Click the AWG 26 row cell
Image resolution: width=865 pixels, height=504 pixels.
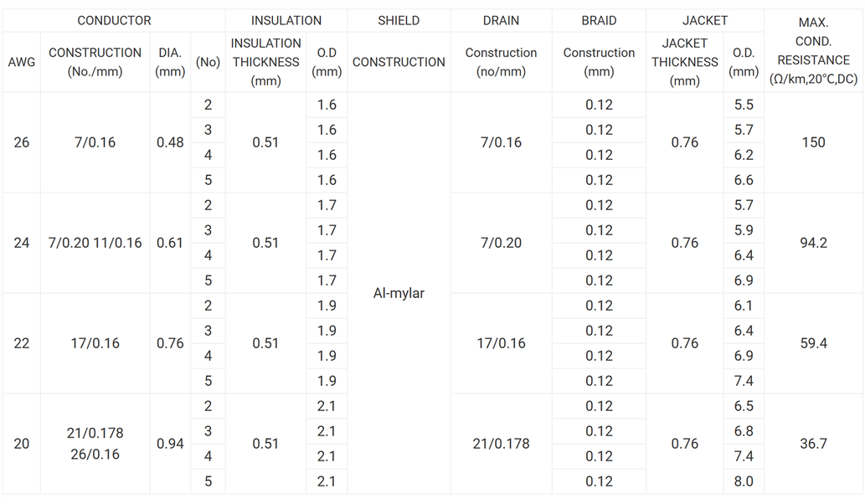click(22, 142)
